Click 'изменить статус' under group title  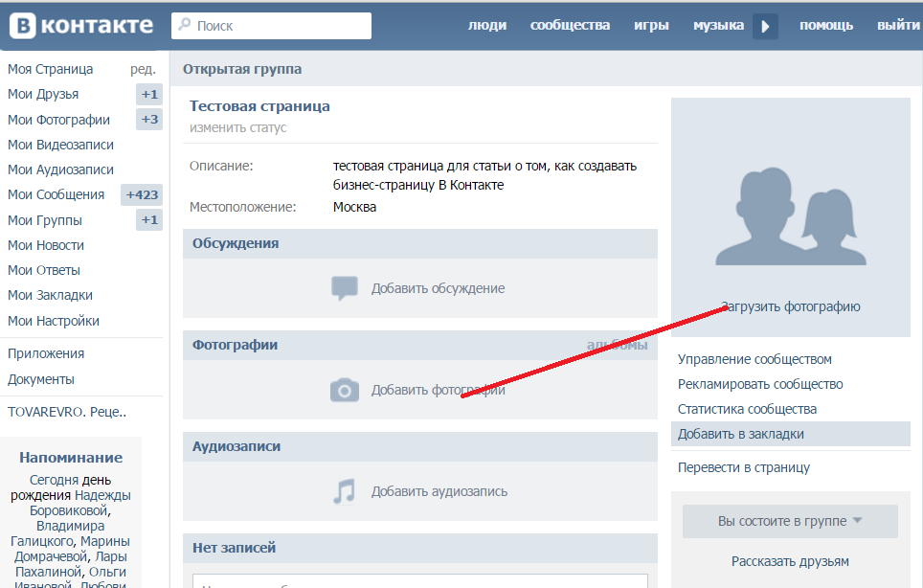237,127
